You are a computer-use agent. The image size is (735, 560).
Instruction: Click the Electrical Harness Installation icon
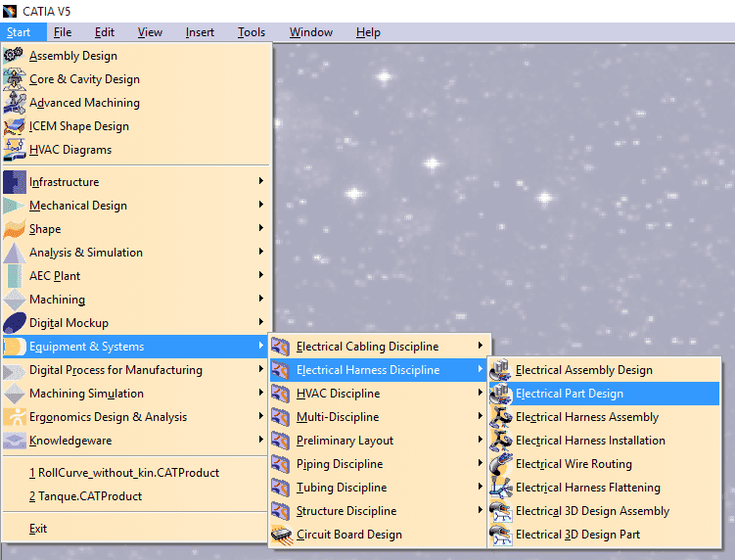tap(501, 440)
